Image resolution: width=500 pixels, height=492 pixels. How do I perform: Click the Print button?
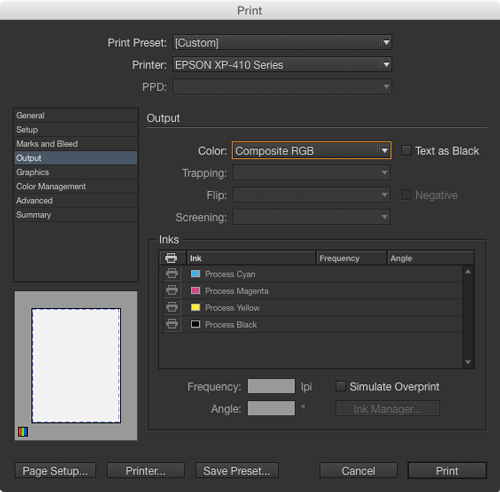[447, 471]
